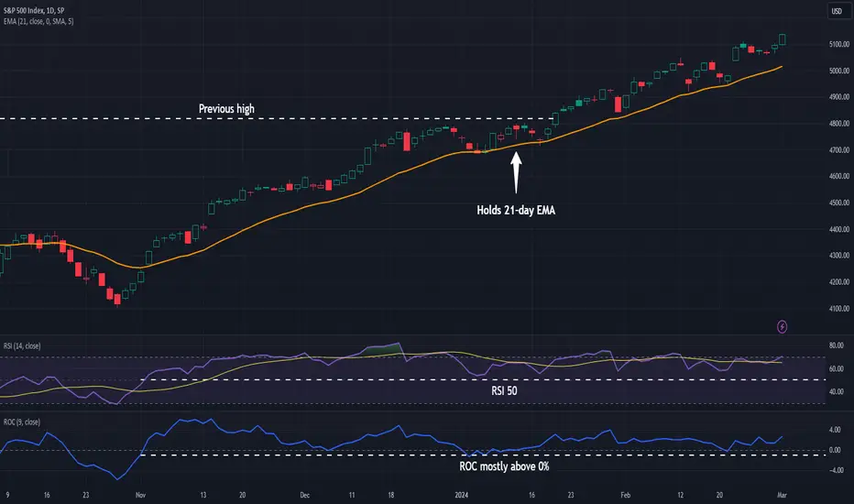Click the 4600.00 price axis label
Screen dimensions: 854x504
[x=838, y=176]
